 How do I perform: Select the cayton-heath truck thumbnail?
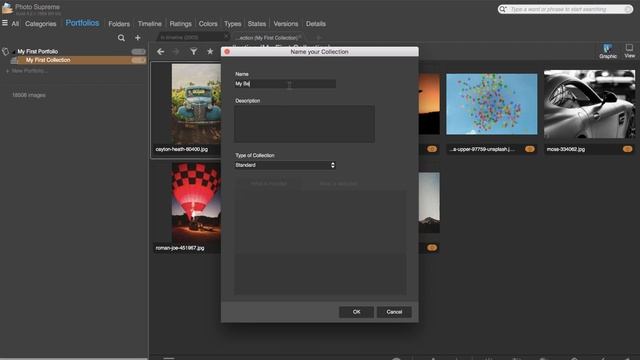click(x=196, y=104)
